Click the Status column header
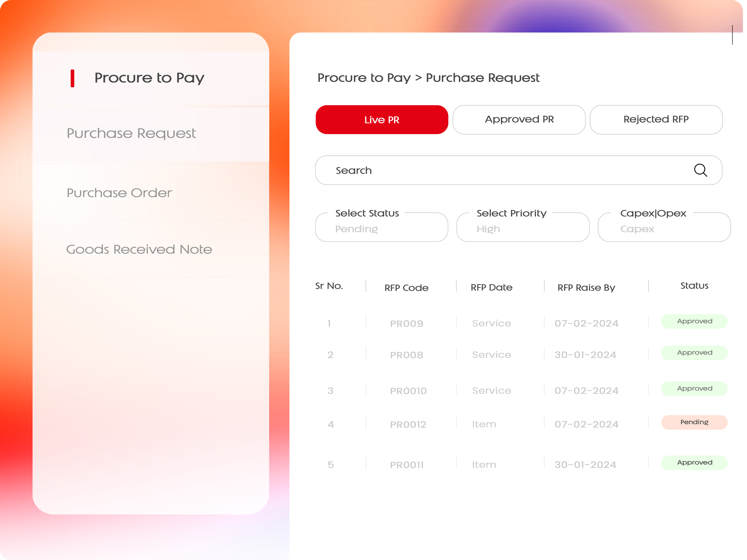This screenshot has width=747, height=560. [x=694, y=285]
